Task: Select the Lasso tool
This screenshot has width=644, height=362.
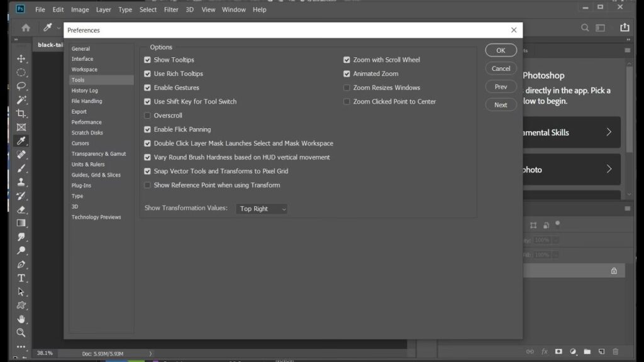Action: tap(21, 86)
